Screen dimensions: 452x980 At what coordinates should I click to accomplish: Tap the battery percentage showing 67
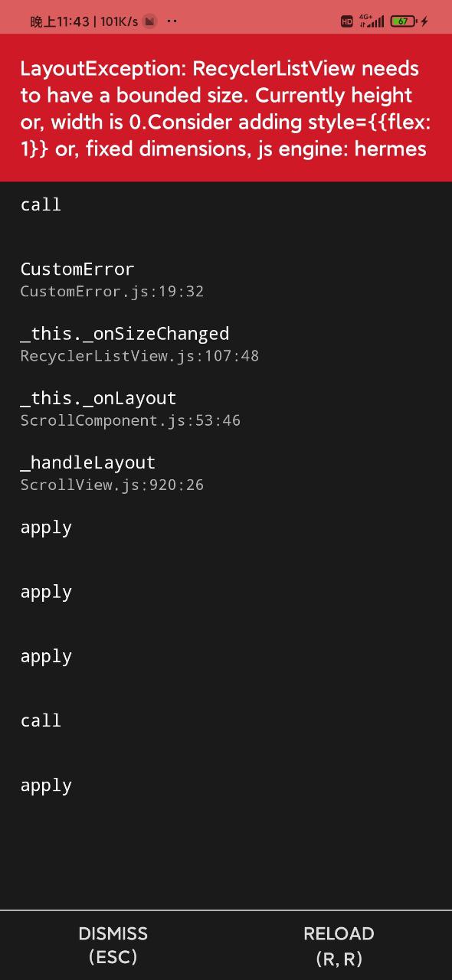point(404,21)
